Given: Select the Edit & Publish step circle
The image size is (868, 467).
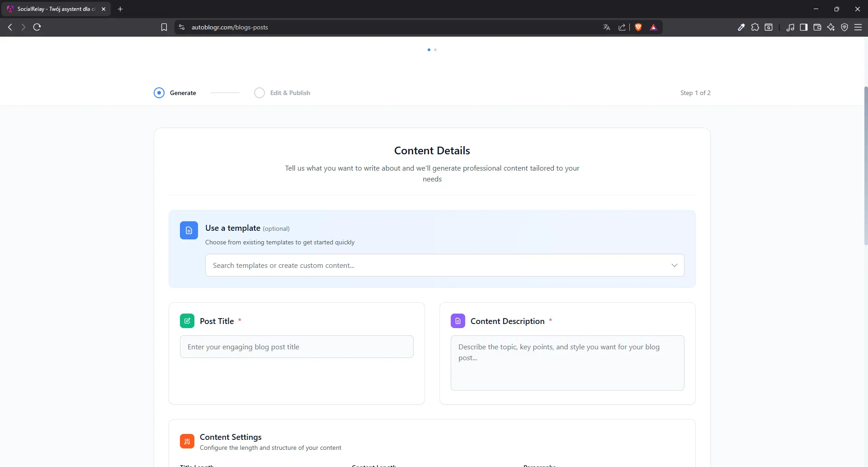Looking at the screenshot, I should click(259, 93).
